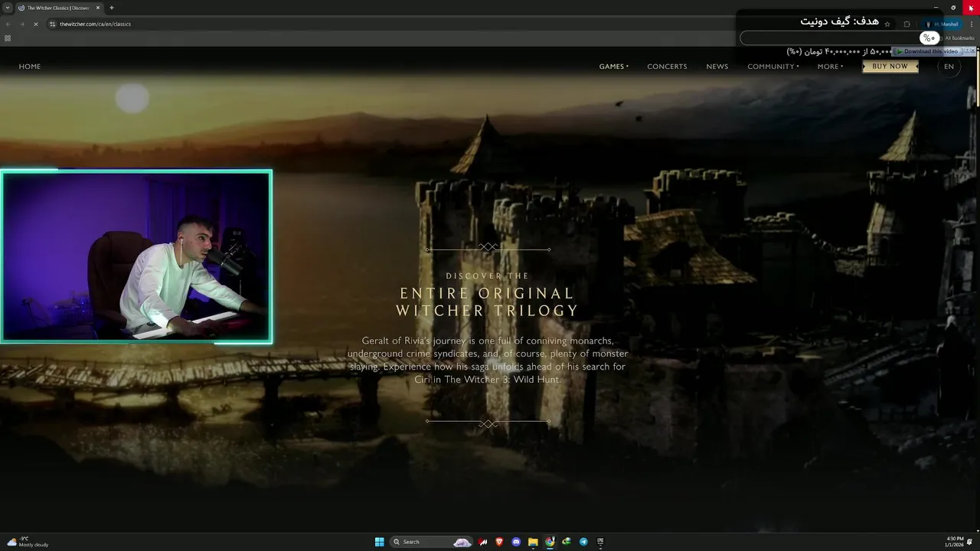This screenshot has width=980, height=551.
Task: View site information icon in address bar
Action: [52, 24]
